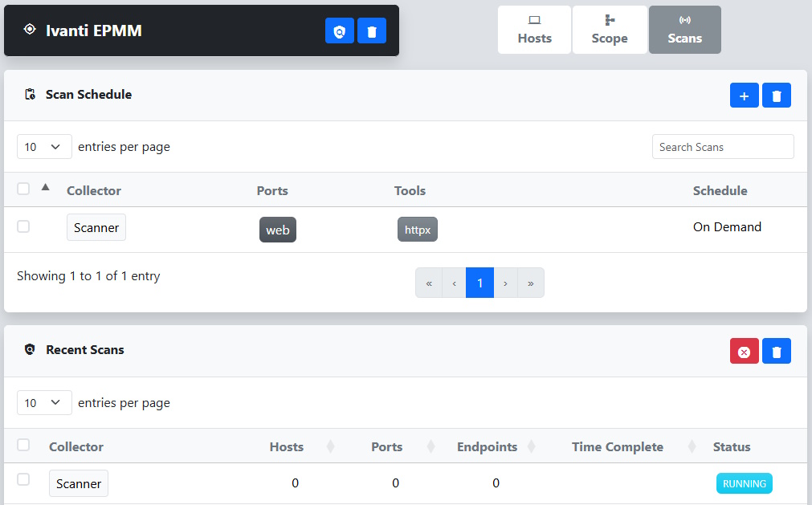This screenshot has width=812, height=505.
Task: Delete recent scans using trash button
Action: pos(777,352)
